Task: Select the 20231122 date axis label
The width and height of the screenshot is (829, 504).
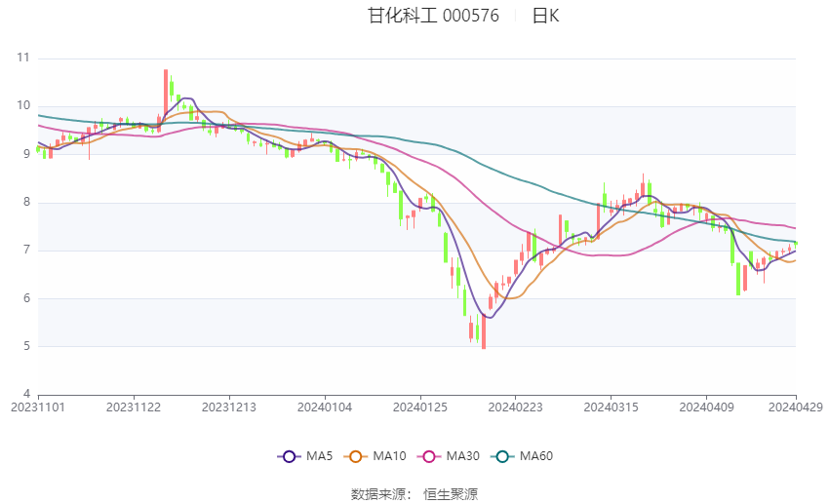Action: (x=134, y=407)
